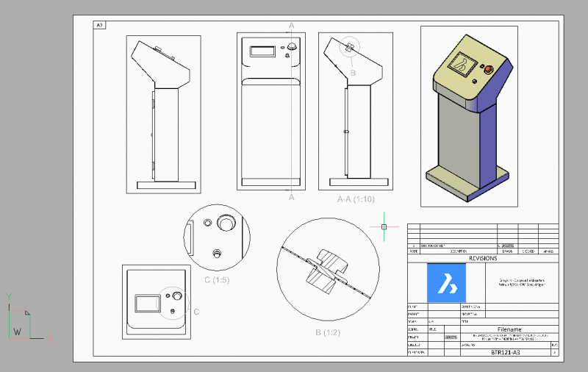Select the left side view of the kiosk
Image resolution: width=588 pixels, height=372 pixels.
163,115
